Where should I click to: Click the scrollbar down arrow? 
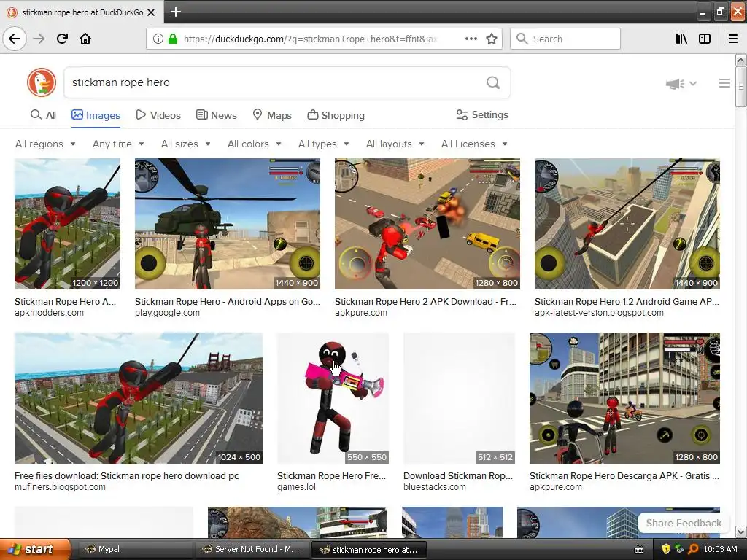point(741,532)
